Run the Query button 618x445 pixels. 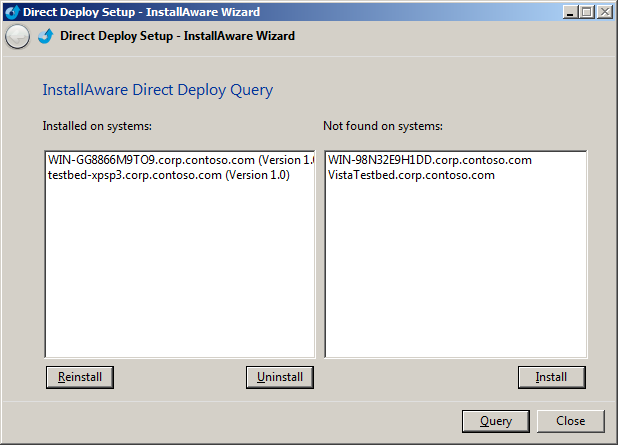coord(496,421)
